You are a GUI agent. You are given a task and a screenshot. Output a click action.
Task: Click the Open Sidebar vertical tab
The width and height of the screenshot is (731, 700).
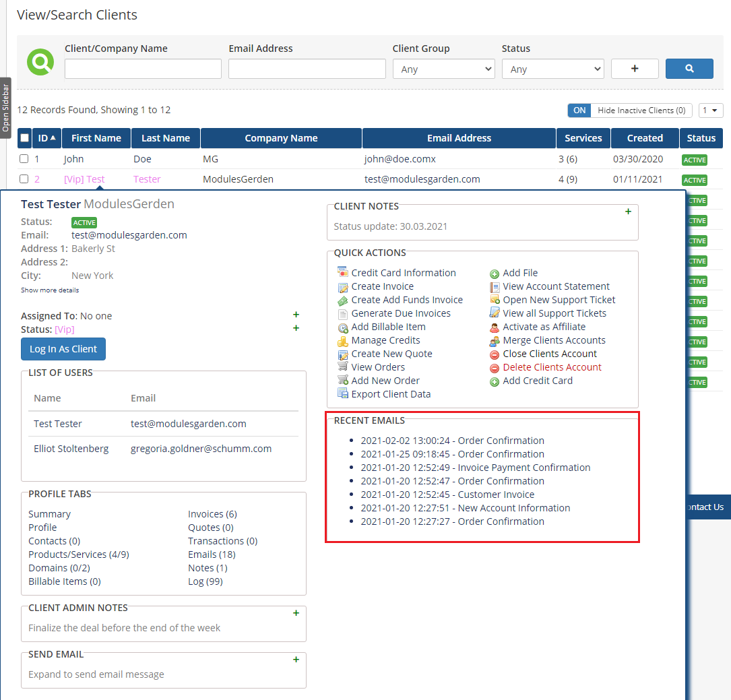click(5, 108)
